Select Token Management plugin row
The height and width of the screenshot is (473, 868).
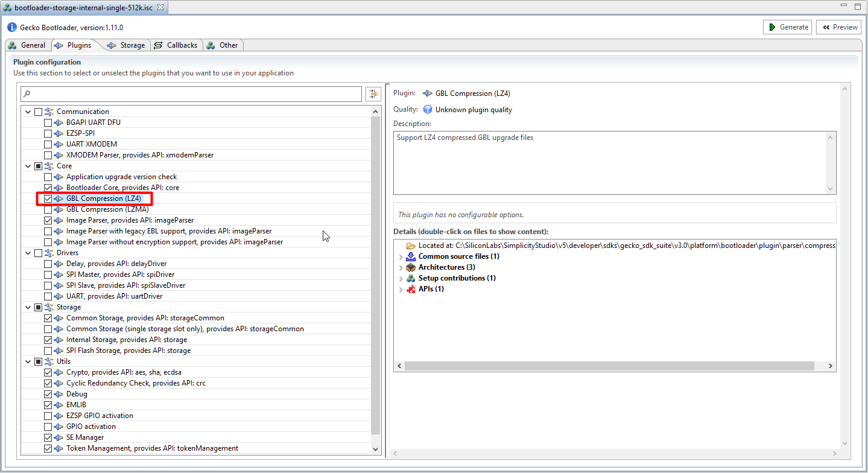point(196,448)
